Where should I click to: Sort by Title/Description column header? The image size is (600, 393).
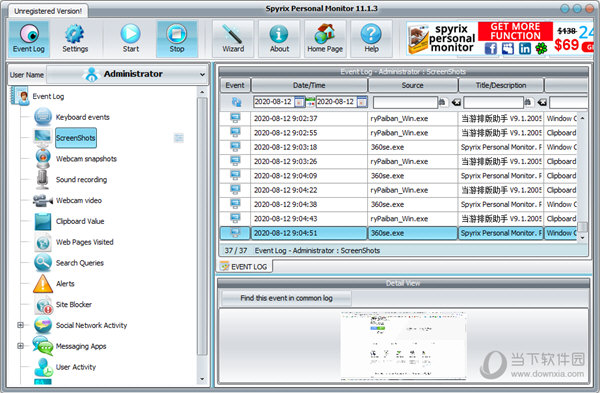pos(501,85)
